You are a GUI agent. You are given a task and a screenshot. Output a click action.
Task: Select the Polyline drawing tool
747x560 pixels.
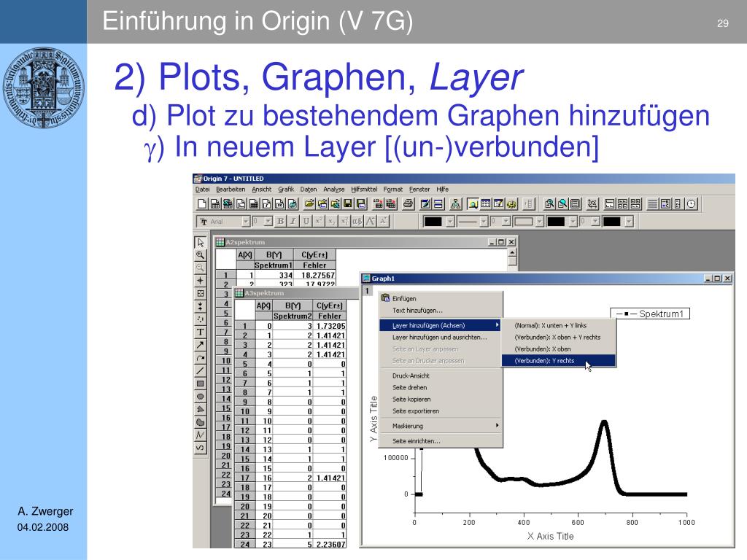201,435
